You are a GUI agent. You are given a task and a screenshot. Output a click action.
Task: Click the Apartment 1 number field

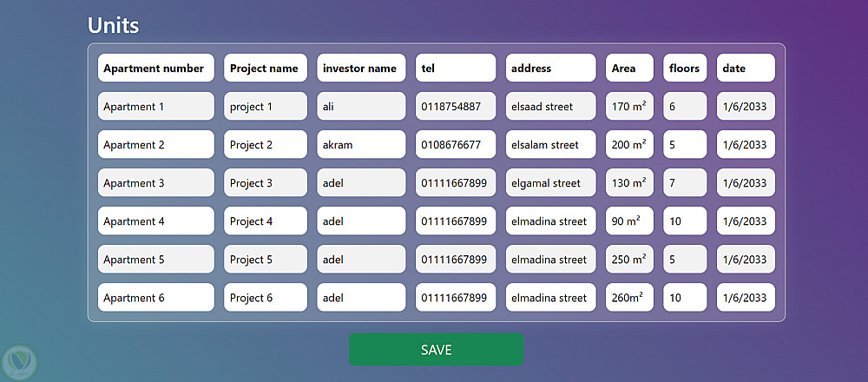(155, 107)
